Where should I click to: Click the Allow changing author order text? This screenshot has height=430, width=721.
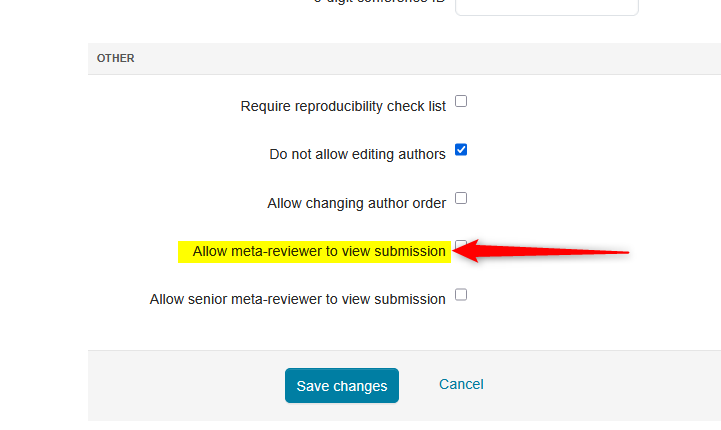(x=356, y=203)
